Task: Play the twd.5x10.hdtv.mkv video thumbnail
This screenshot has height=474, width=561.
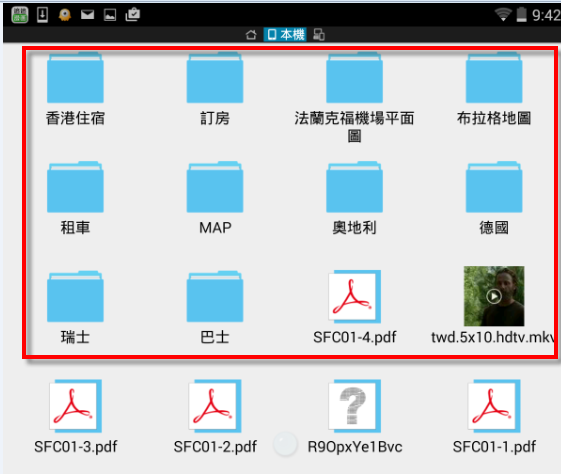Action: 494,296
